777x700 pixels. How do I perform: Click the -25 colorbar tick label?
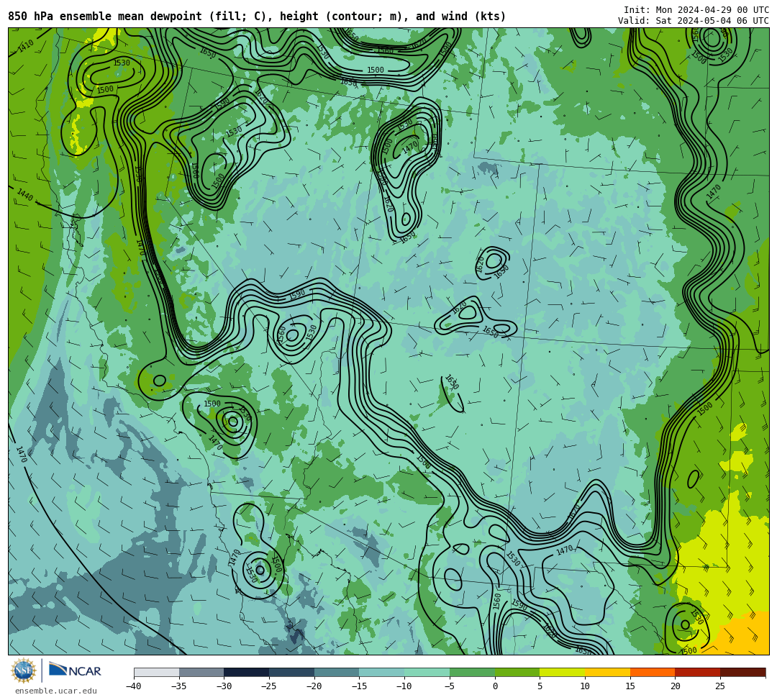click(268, 686)
